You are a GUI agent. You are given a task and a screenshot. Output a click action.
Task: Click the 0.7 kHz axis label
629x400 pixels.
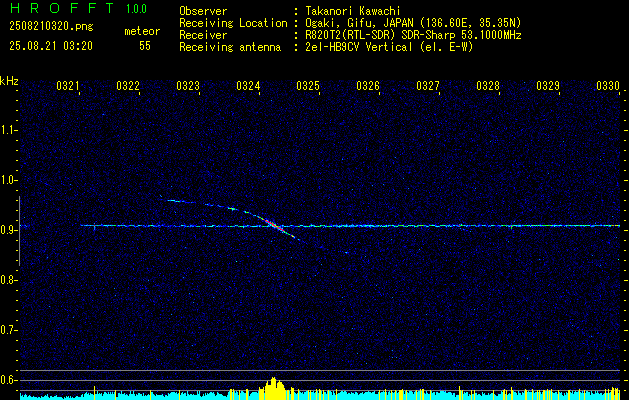click(8, 330)
